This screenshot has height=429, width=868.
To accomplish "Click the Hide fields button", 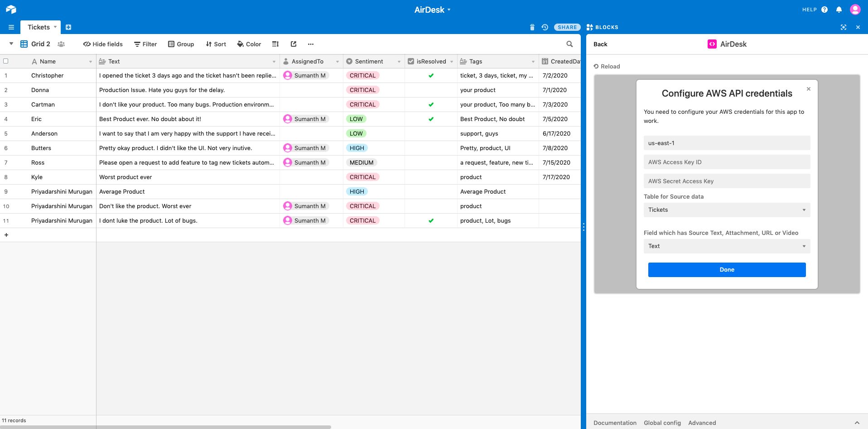I will coord(103,44).
